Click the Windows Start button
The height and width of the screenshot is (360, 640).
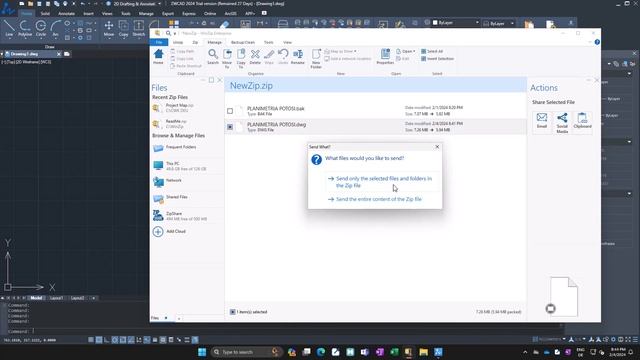202,352
